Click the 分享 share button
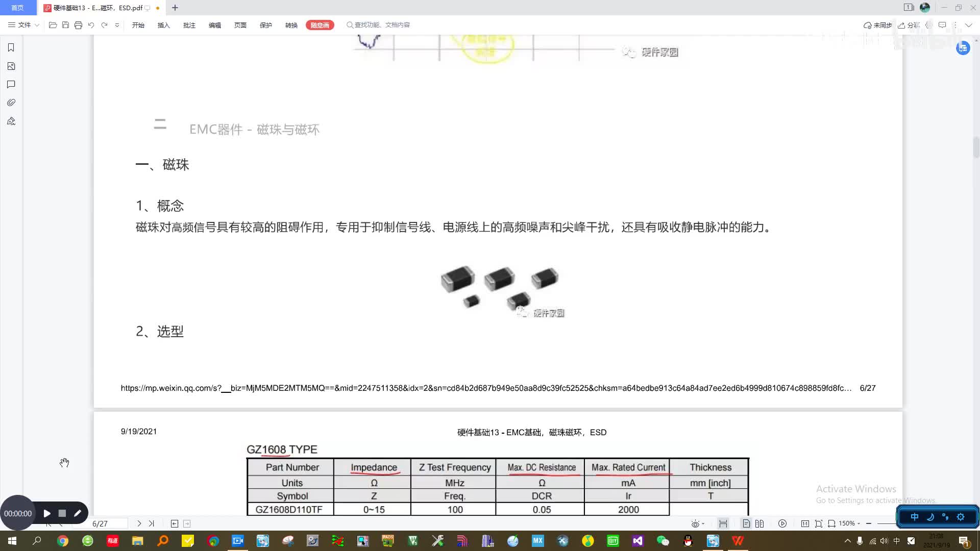 (909, 25)
